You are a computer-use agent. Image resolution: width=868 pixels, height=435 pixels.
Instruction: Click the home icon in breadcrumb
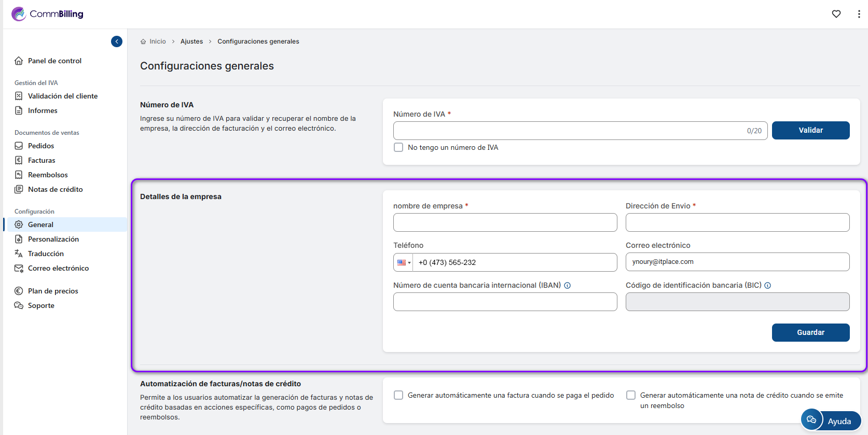coord(143,41)
